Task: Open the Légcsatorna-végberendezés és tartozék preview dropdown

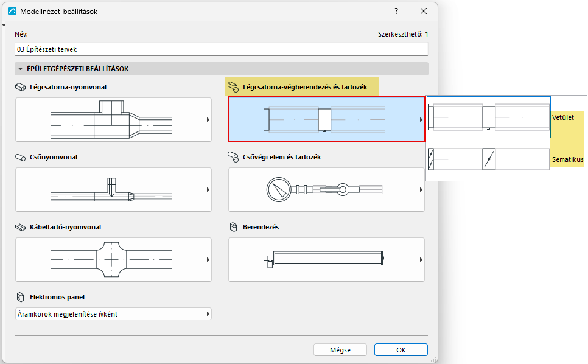Action: click(327, 119)
